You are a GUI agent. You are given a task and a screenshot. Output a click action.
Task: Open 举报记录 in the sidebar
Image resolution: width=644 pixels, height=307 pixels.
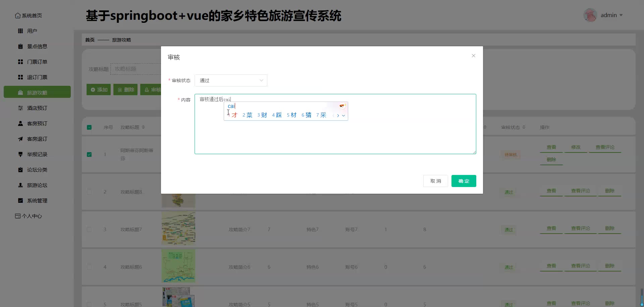coord(37,154)
